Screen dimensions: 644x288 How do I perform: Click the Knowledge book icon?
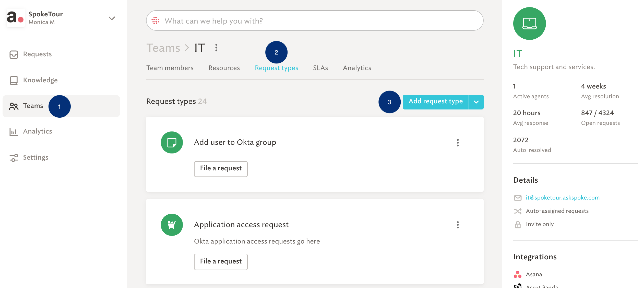point(14,81)
